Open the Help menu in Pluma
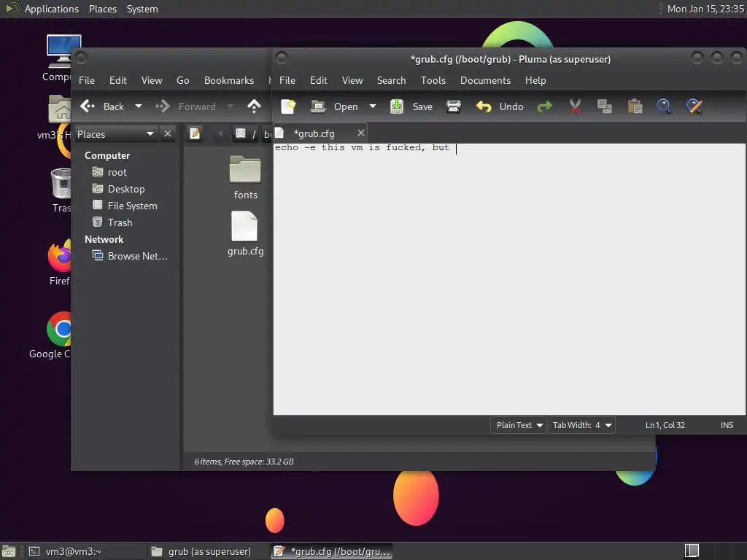The image size is (747, 560). click(x=535, y=80)
